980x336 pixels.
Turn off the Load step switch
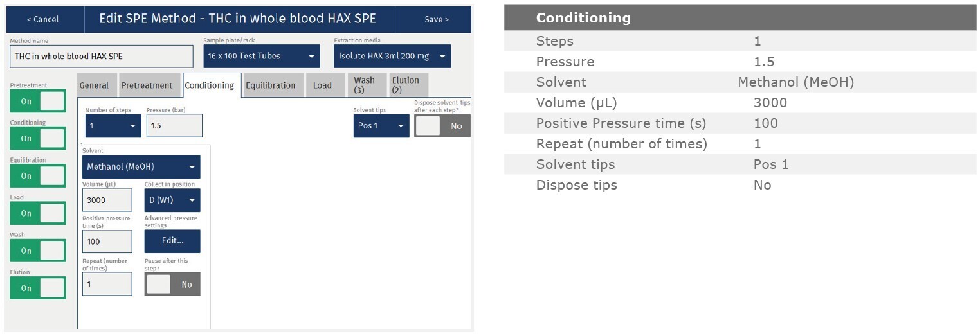pyautogui.click(x=38, y=213)
